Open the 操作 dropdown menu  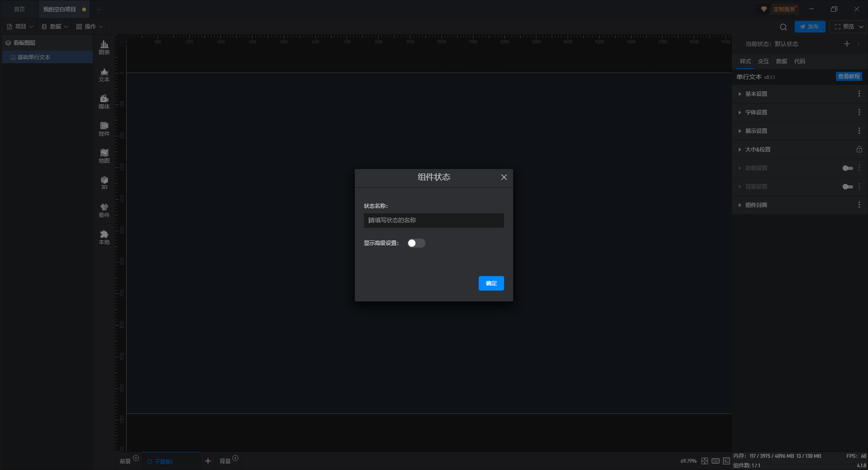90,27
